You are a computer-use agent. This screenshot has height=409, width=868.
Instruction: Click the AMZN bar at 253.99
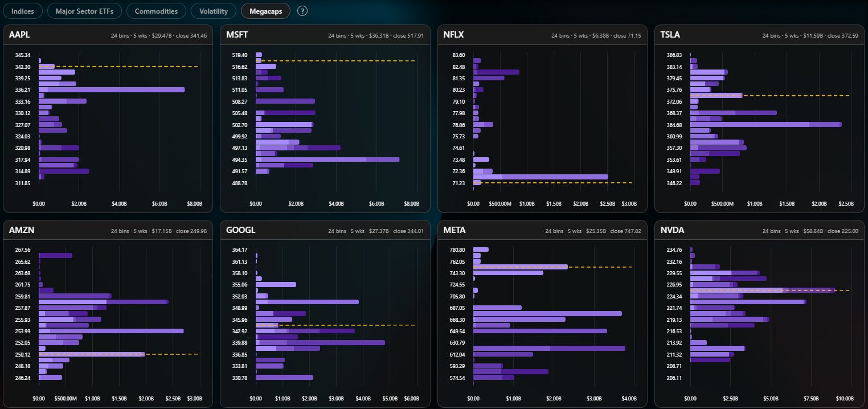click(x=111, y=331)
